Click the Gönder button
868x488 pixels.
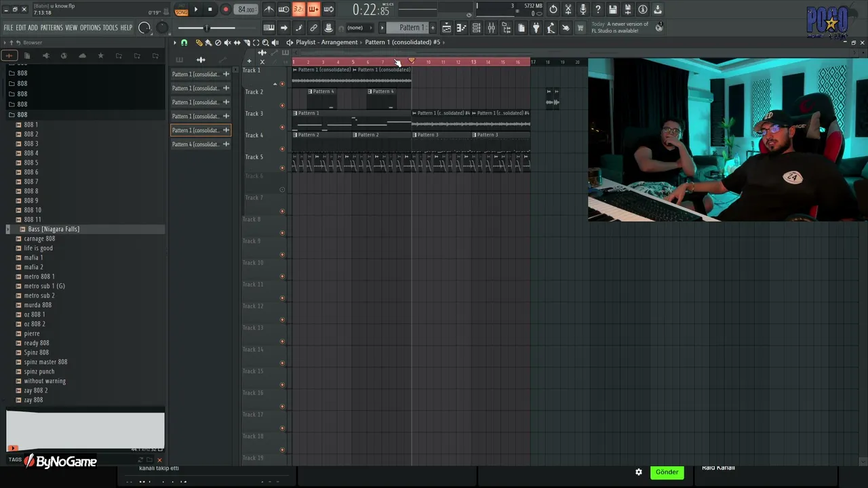point(667,472)
